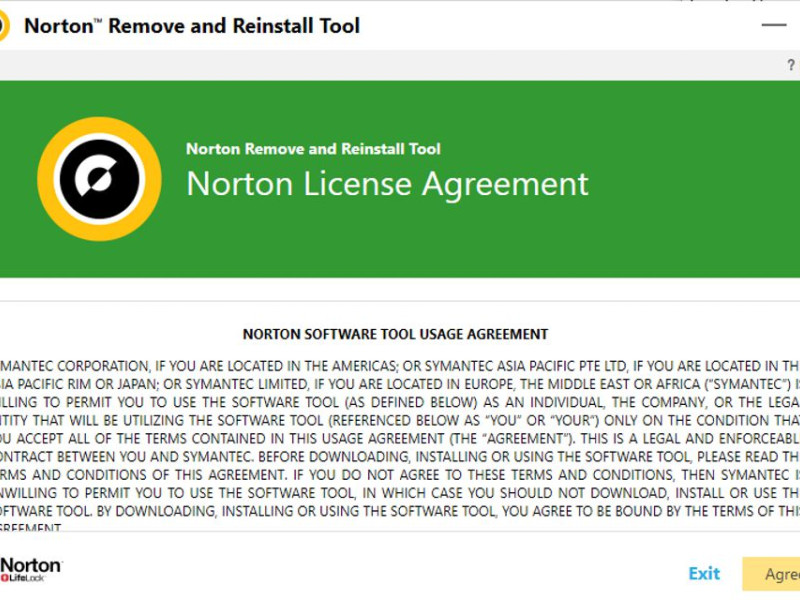The width and height of the screenshot is (800, 600).
Task: Click the window title 'Norton Remove and Reinstall Tool'
Action: (192, 26)
